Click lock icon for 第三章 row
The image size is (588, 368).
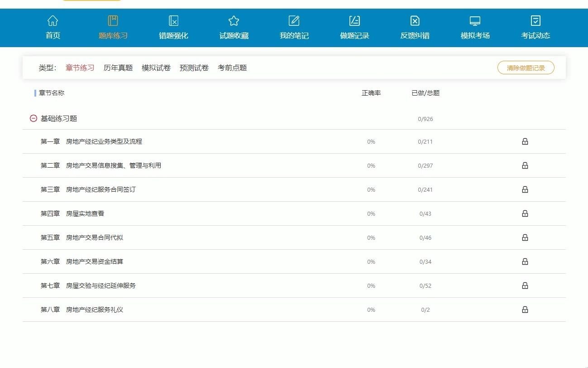pyautogui.click(x=525, y=189)
